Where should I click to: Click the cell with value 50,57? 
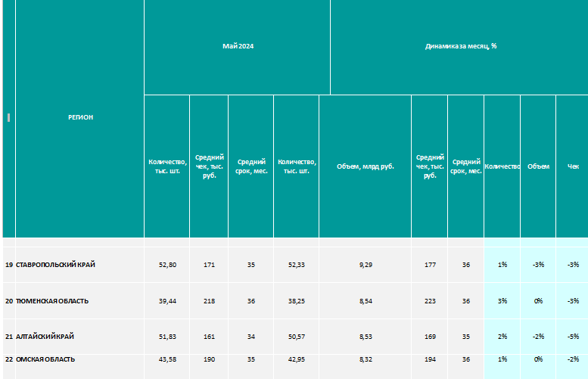296,337
